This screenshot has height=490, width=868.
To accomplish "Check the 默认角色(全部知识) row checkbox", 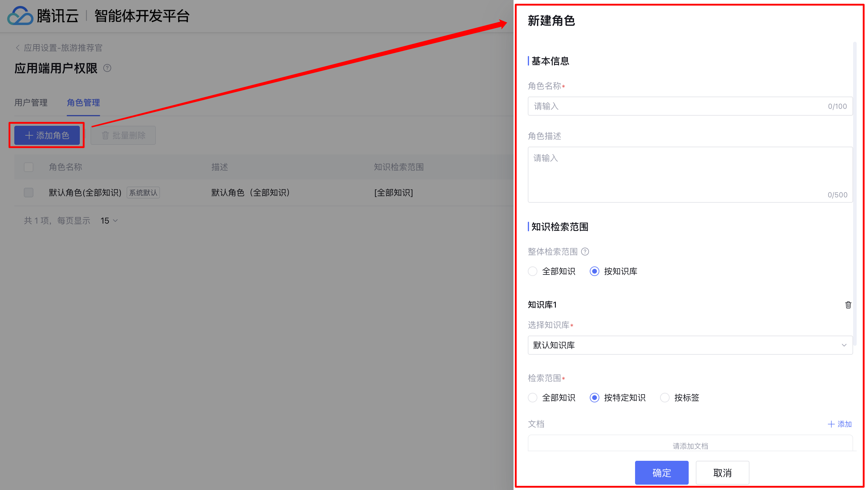I will [29, 193].
